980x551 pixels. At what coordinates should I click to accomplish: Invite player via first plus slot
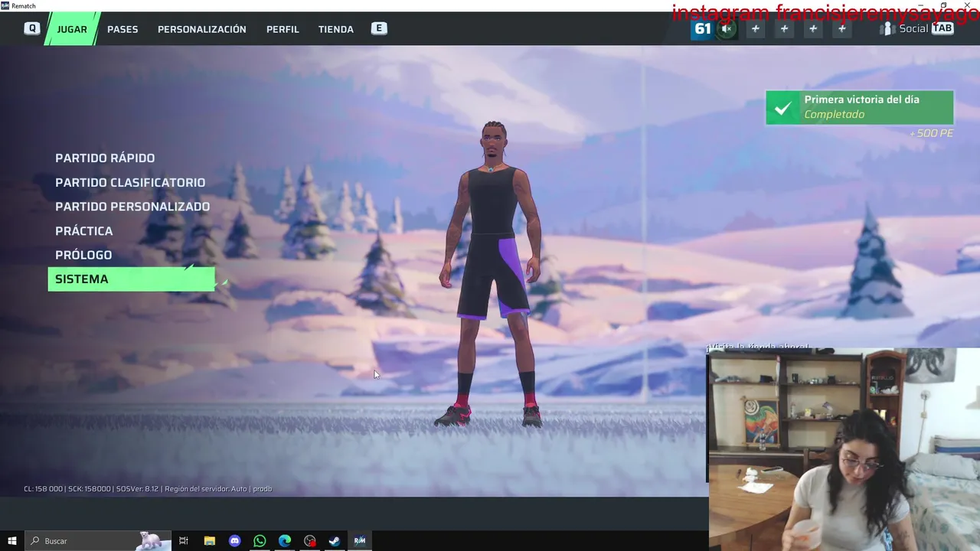click(x=756, y=29)
